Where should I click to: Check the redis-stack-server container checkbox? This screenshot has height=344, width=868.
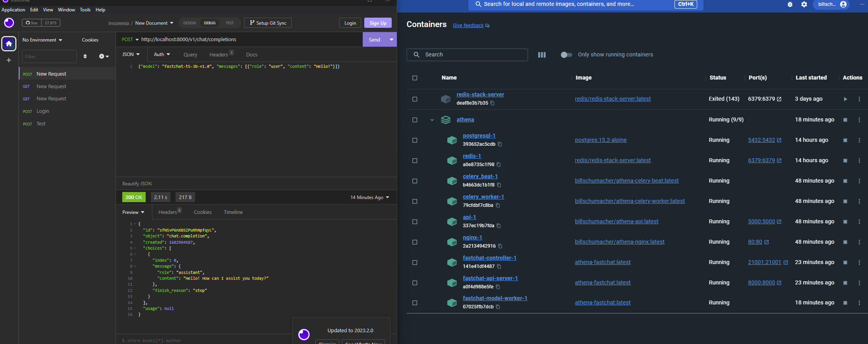pyautogui.click(x=415, y=99)
